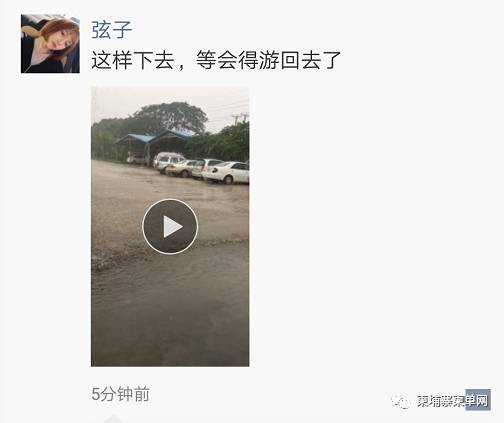Click the 柬埔寨柬单网 watermark text
Image resolution: width=504 pixels, height=423 pixels.
click(453, 401)
